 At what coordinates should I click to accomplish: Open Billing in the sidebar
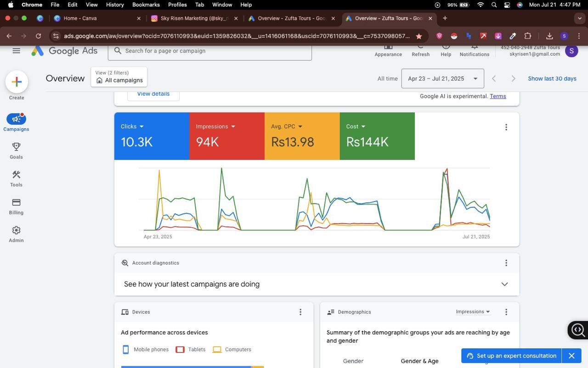tap(16, 206)
